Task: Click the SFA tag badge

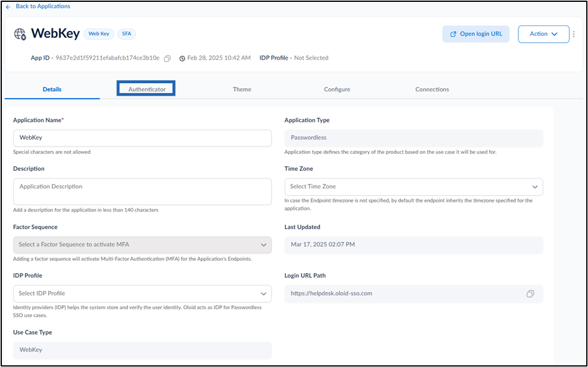Action: 127,34
